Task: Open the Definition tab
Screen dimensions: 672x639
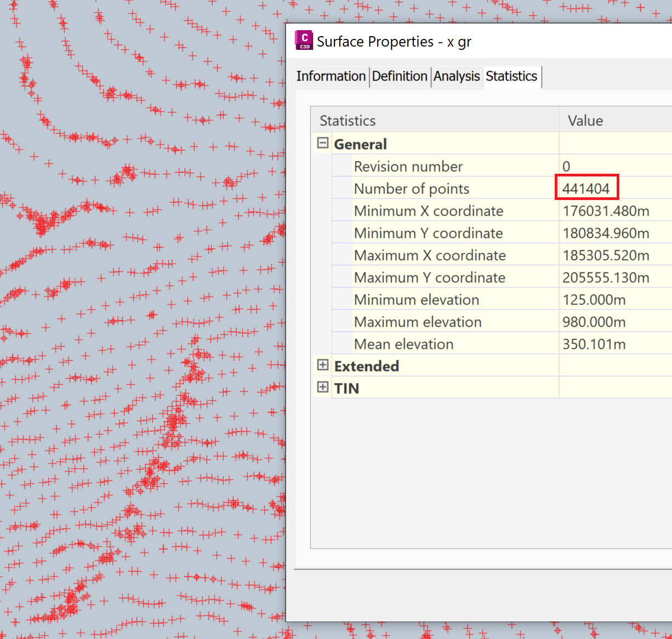Action: pyautogui.click(x=400, y=76)
